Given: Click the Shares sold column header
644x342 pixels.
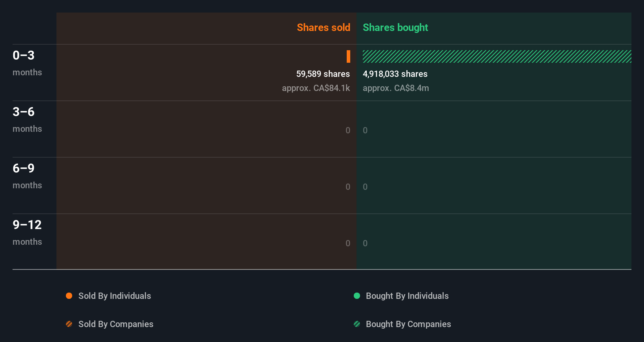Looking at the screenshot, I should [324, 27].
